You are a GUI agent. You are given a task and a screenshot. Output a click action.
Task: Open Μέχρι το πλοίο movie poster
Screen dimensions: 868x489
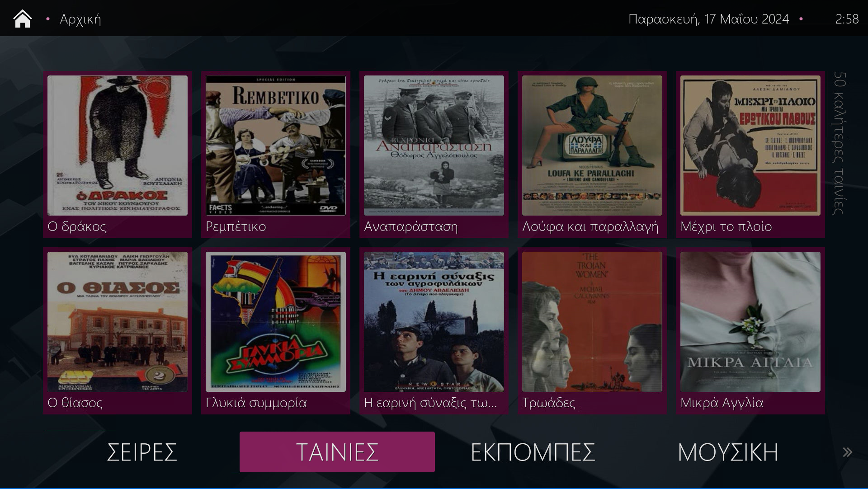point(750,155)
